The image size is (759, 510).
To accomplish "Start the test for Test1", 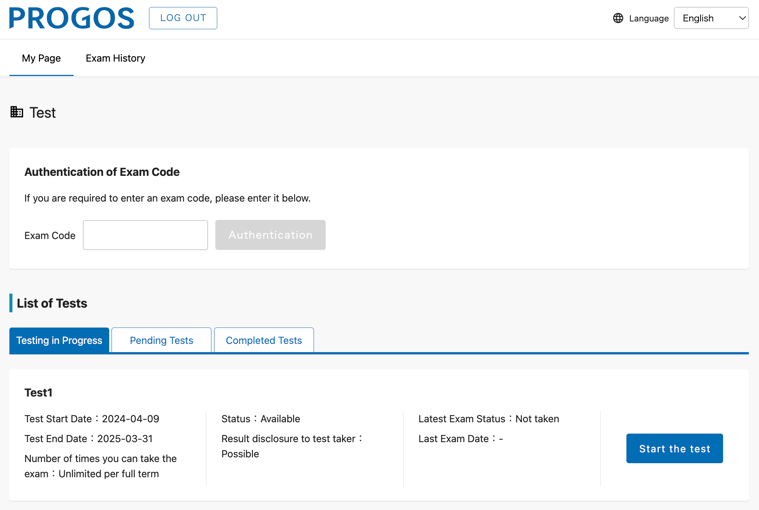I will 674,449.
